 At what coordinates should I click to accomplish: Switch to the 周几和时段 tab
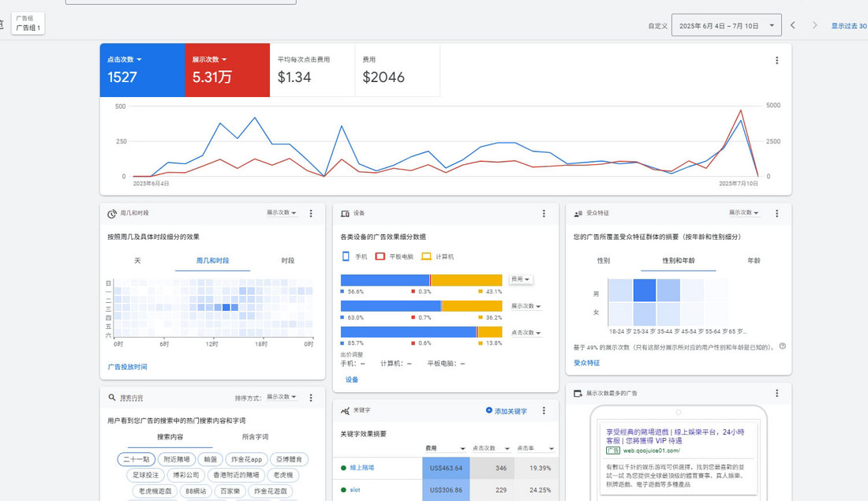click(212, 260)
